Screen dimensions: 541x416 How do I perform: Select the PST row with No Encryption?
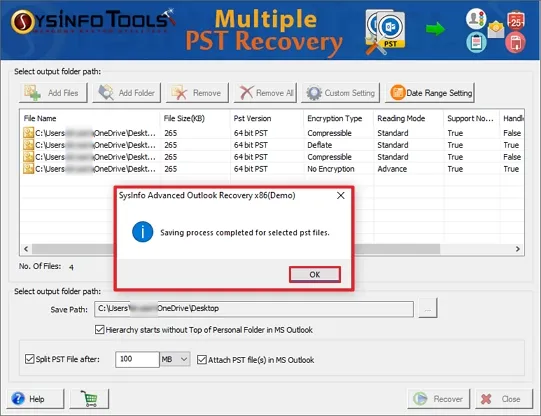[x=272, y=169]
